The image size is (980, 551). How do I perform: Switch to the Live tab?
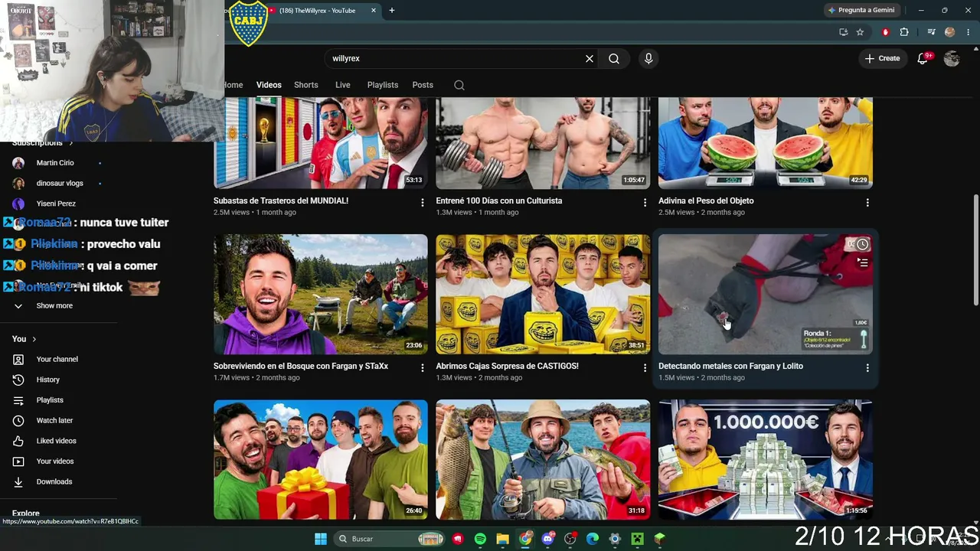point(343,85)
